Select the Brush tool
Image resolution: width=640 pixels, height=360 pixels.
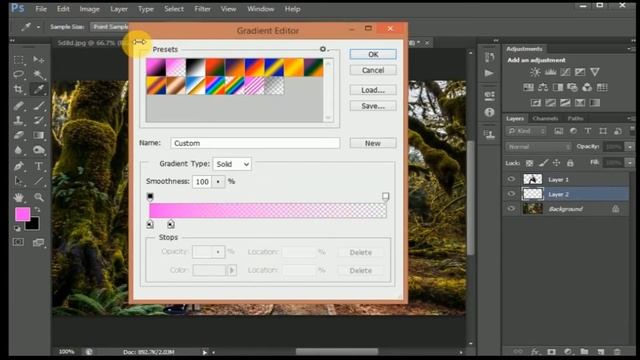(39, 106)
